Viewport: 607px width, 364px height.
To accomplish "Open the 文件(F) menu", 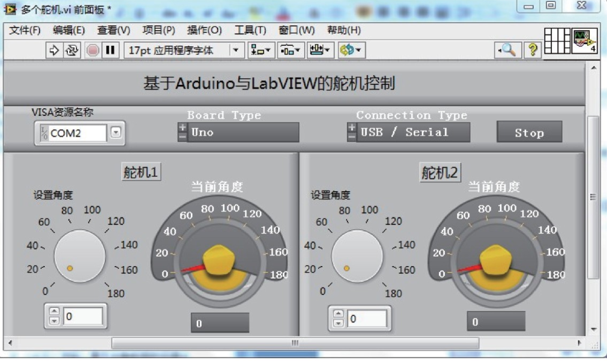I will tap(25, 30).
